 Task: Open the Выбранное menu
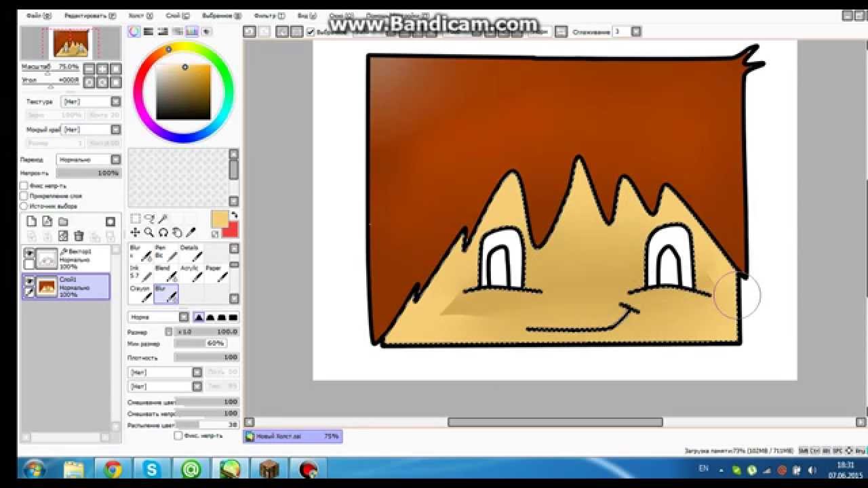tap(221, 15)
